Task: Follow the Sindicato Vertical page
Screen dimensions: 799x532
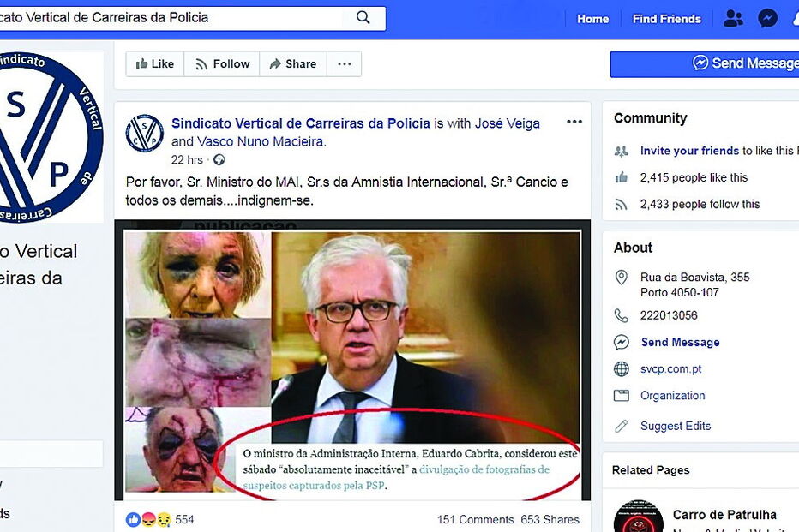Action: 221,63
